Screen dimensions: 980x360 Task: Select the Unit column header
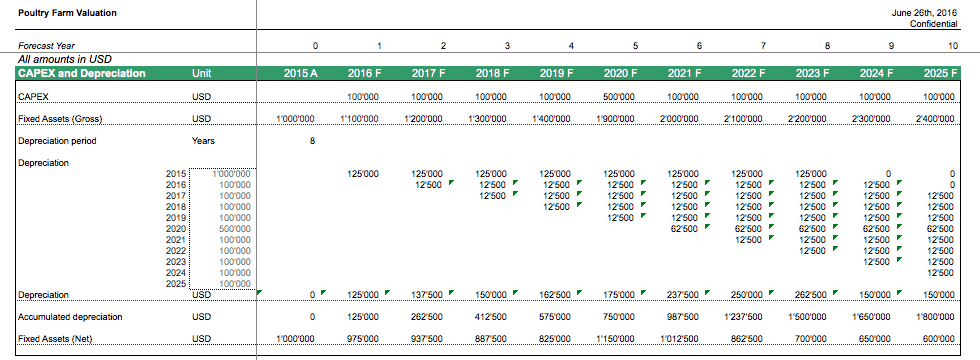point(201,73)
